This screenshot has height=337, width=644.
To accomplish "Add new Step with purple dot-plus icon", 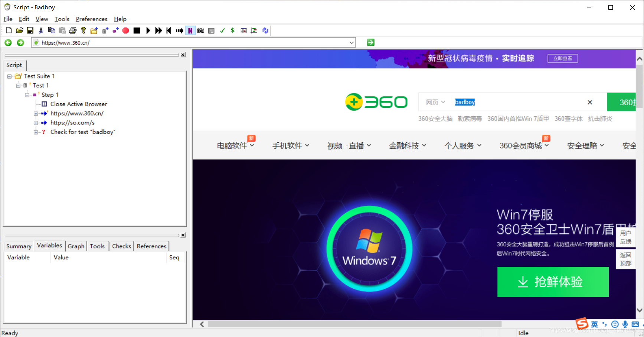I will pos(115,30).
